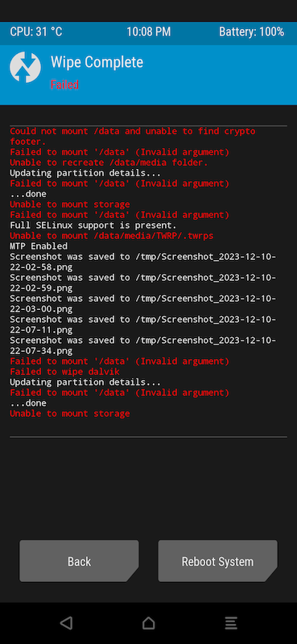The width and height of the screenshot is (297, 644).
Task: Open the log menu with the three-lines icon
Action: [x=231, y=622]
